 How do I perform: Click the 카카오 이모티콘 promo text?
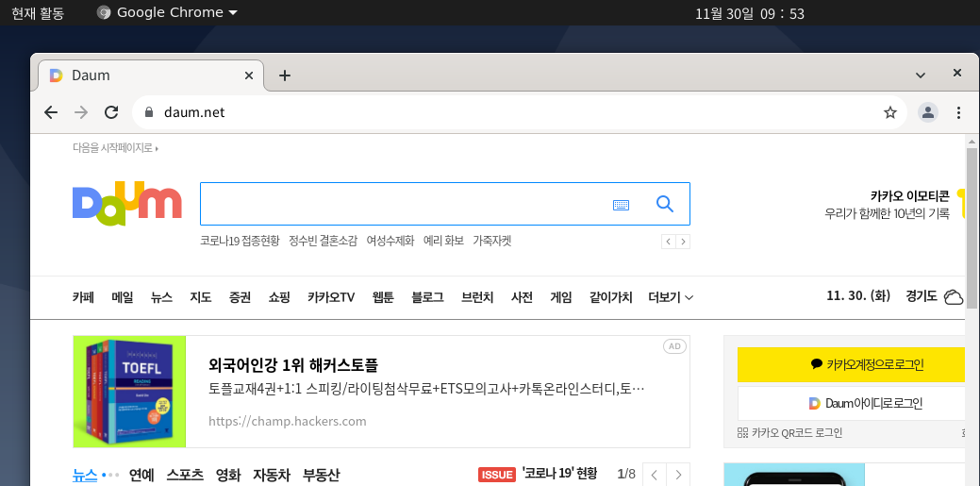[910, 195]
